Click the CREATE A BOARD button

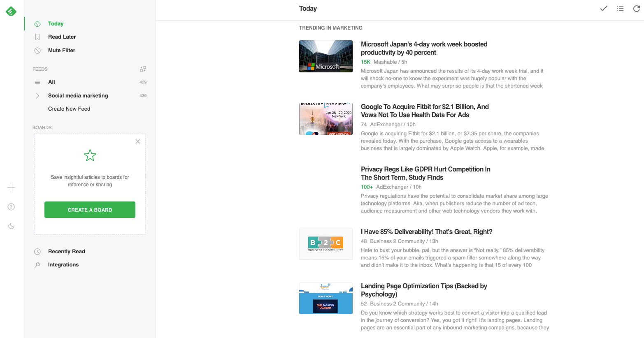coord(90,210)
